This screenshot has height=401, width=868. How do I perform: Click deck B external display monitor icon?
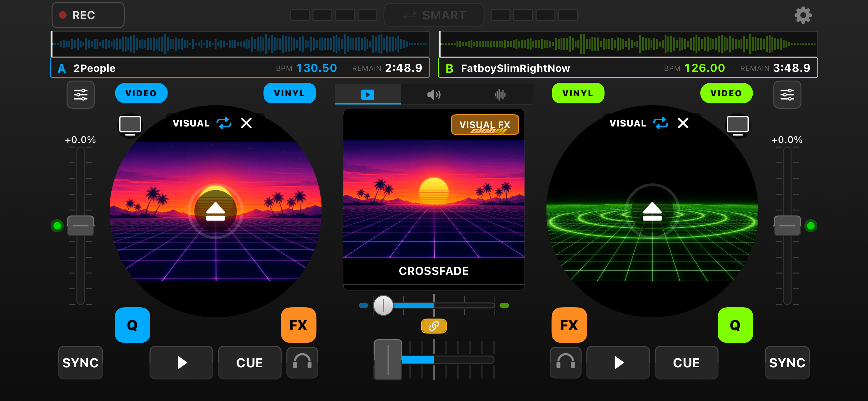coord(738,125)
